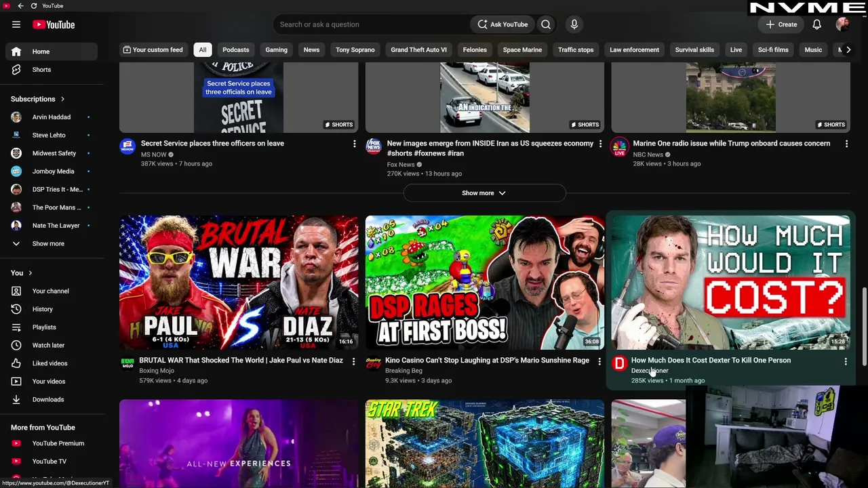Open options for Fox News Iran short
Screen dimensions: 868x488
click(x=600, y=144)
